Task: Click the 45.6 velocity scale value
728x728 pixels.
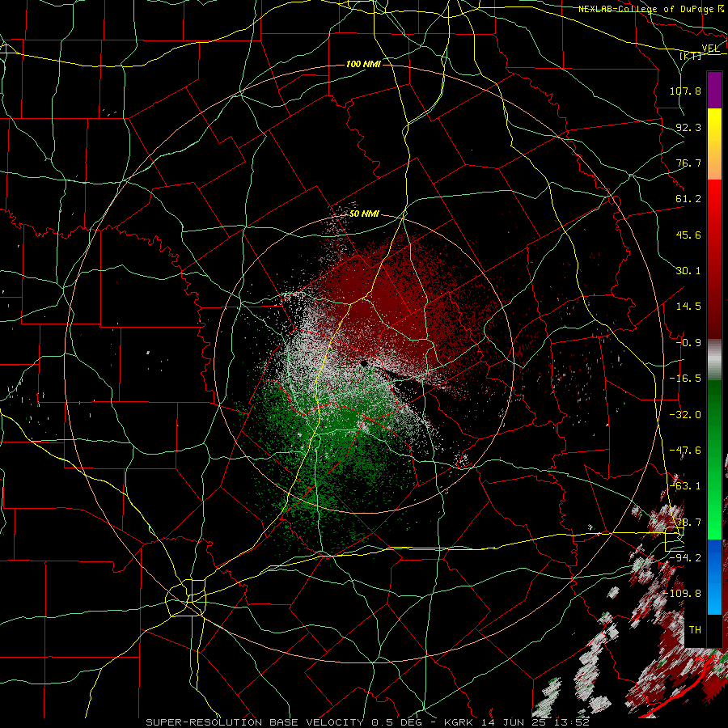Action: coord(688,235)
